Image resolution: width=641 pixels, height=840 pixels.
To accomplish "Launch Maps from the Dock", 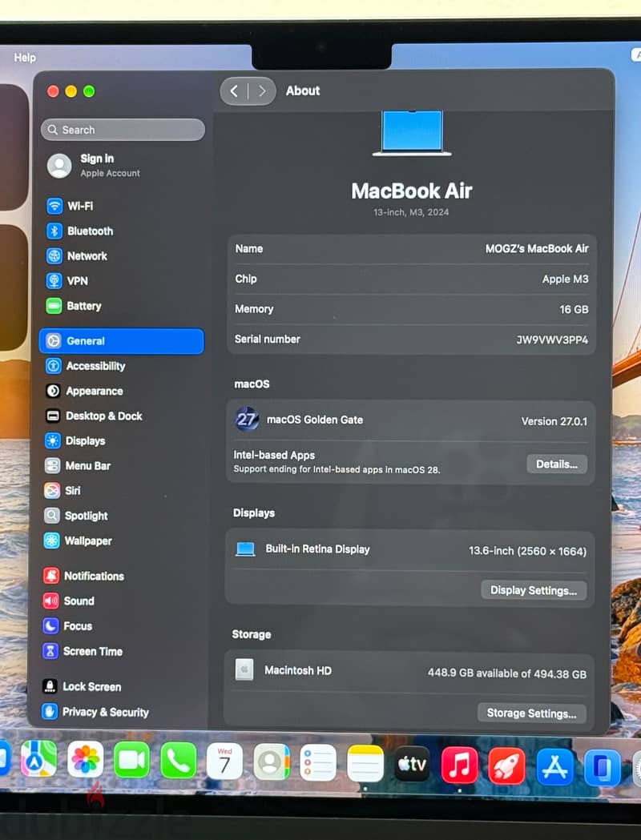I will point(38,758).
